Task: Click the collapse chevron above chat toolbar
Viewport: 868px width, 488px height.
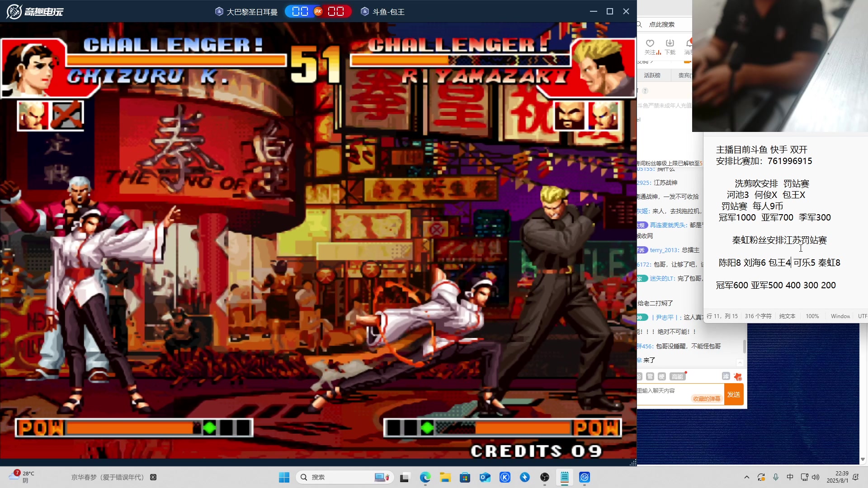Action: click(x=740, y=363)
